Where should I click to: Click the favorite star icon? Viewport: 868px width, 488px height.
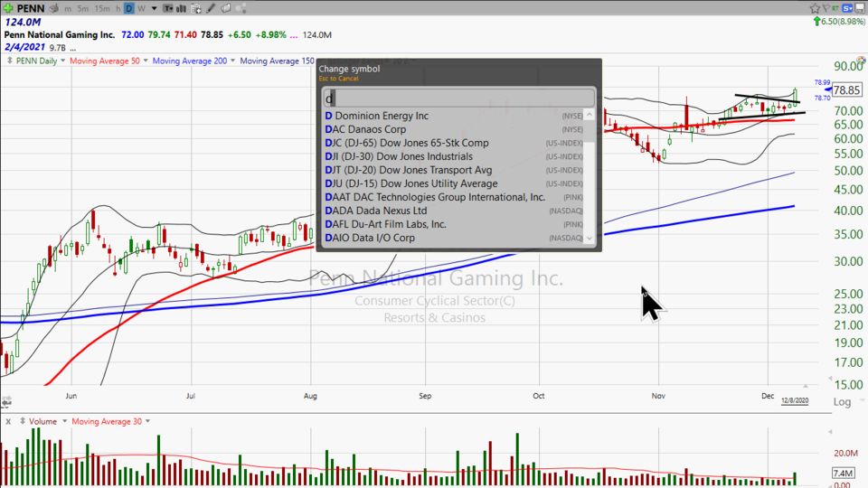point(815,8)
